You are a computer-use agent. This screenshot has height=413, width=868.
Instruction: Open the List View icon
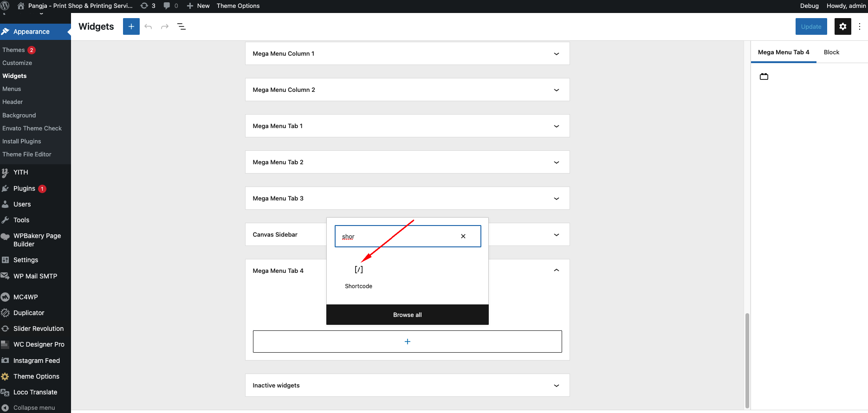(181, 26)
